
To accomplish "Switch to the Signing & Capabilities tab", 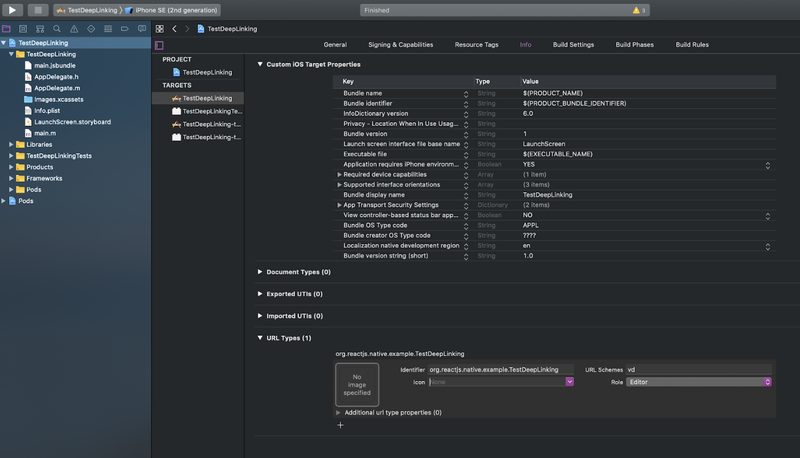I will [x=401, y=45].
